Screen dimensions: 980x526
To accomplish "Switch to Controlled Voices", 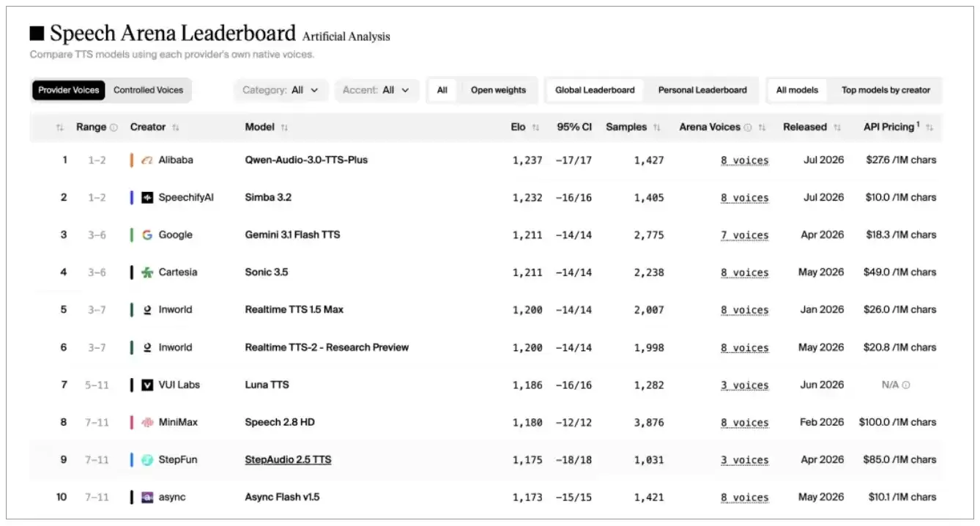I will click(148, 90).
